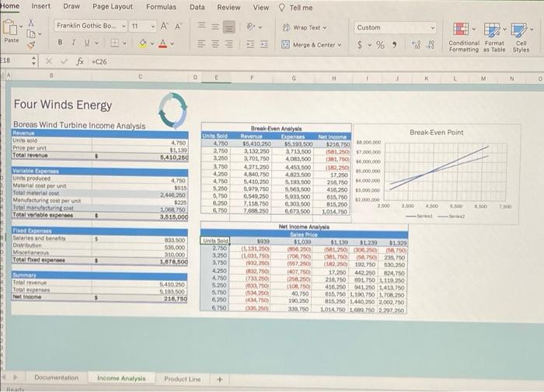This screenshot has height=392, width=544.
Task: Click Wrap Text button
Action: pos(305,27)
